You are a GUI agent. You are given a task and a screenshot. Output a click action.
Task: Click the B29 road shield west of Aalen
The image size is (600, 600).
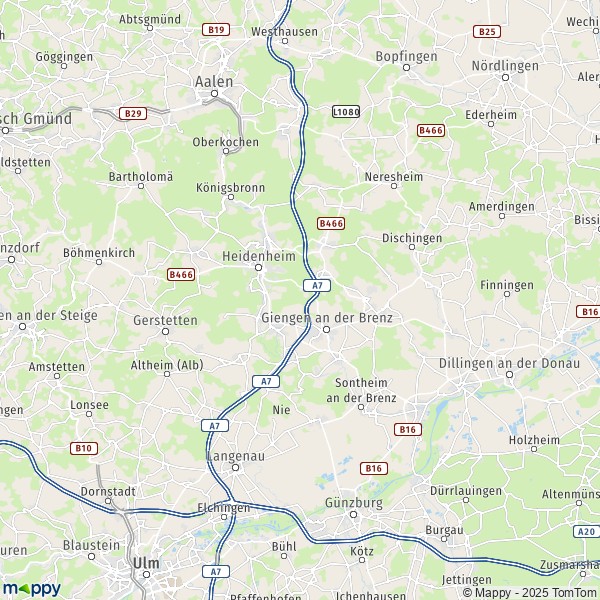point(133,114)
